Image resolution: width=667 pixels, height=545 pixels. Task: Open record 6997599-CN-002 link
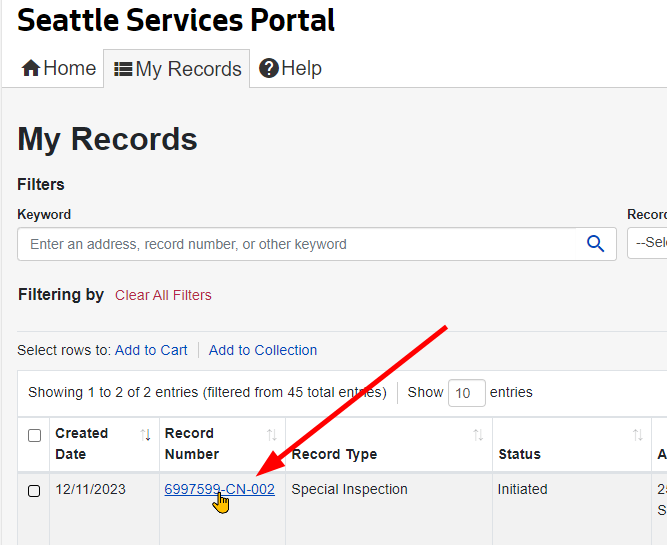pos(219,489)
